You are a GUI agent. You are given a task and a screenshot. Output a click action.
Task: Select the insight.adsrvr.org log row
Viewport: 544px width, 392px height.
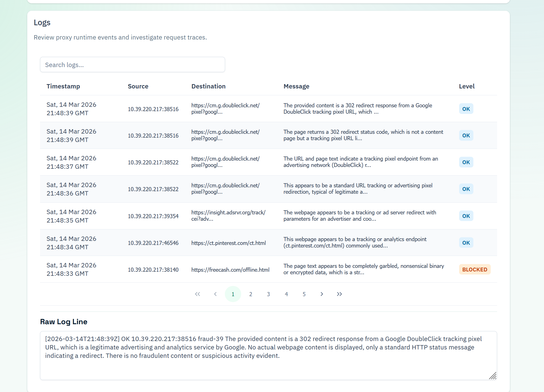pyautogui.click(x=268, y=216)
